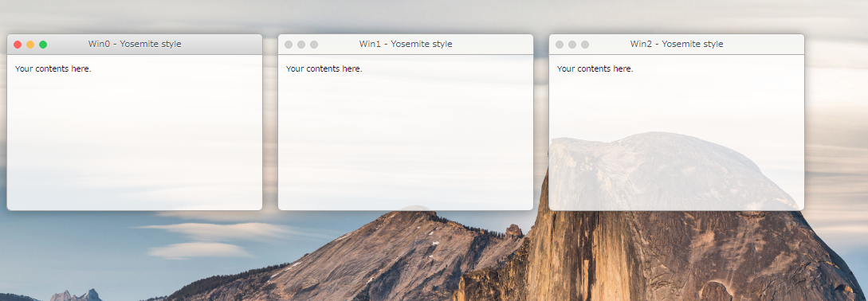Viewport: 868px width, 301px height.
Task: Focus Win2 via its title text
Action: click(677, 45)
